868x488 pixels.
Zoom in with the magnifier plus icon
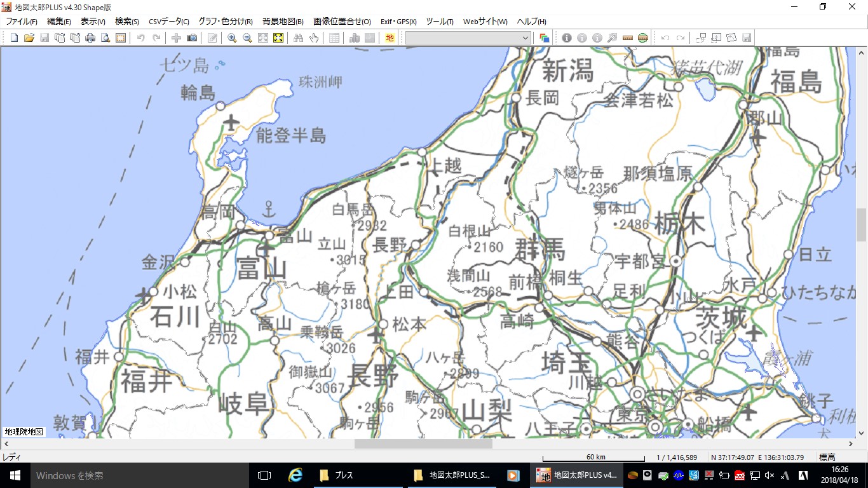(232, 38)
